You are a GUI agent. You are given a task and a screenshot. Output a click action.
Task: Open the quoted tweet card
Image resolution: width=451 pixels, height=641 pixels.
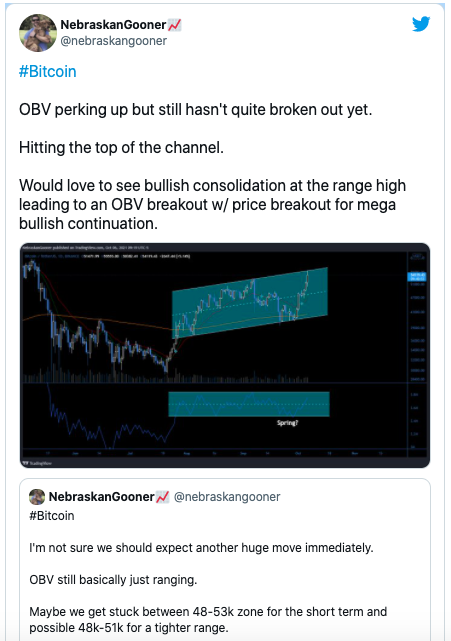coord(225,559)
